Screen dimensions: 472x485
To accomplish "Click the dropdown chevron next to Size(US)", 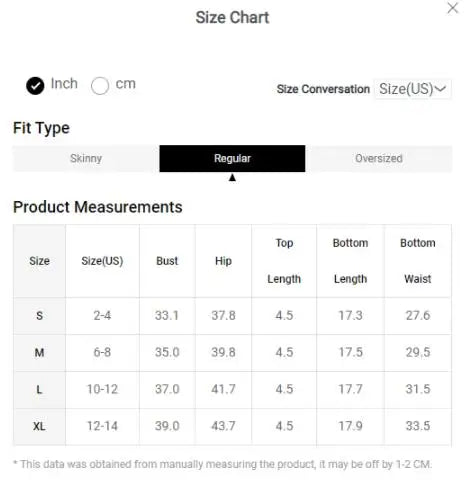I will [440, 89].
